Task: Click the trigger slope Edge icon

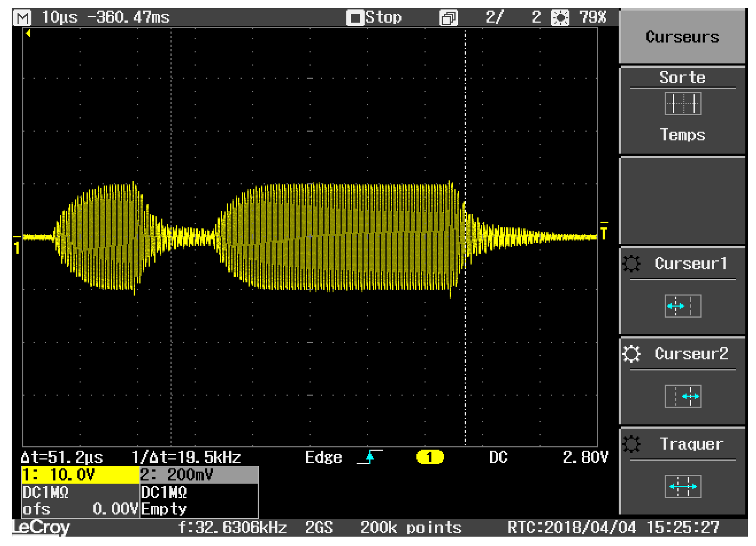Action: pos(369,457)
